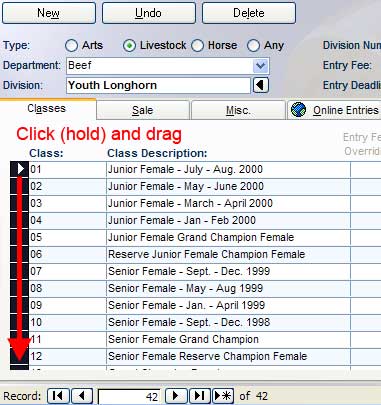Click the Division Youth Longhorn field
Screen dimensions: 381x405
point(158,85)
